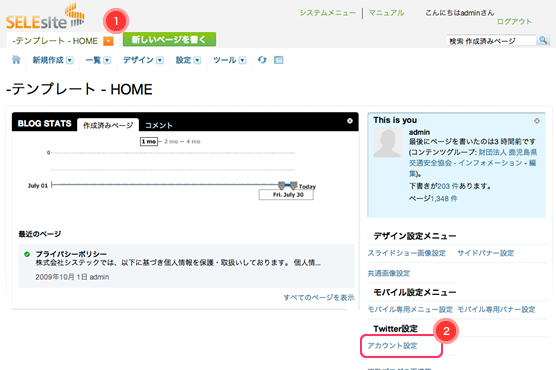This screenshot has width=556, height=370.
Task: Click the refresh icon in the toolbar
Action: point(262,60)
